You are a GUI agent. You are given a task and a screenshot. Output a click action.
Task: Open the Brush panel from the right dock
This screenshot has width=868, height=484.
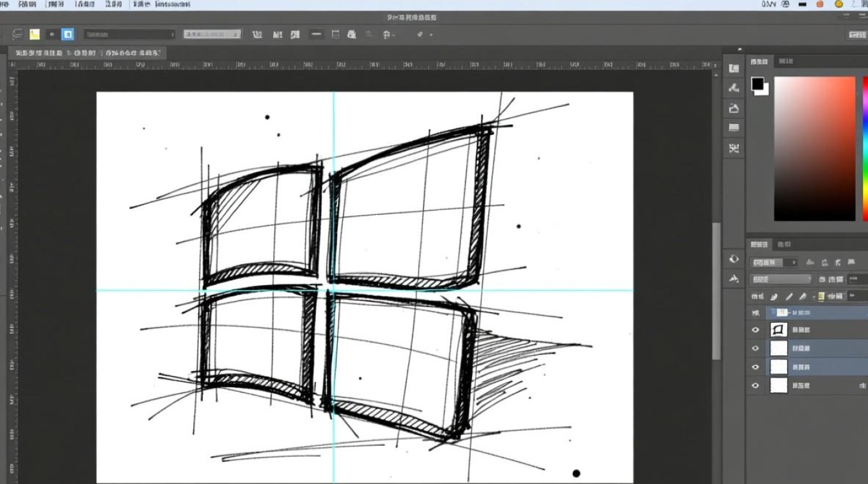(x=734, y=88)
